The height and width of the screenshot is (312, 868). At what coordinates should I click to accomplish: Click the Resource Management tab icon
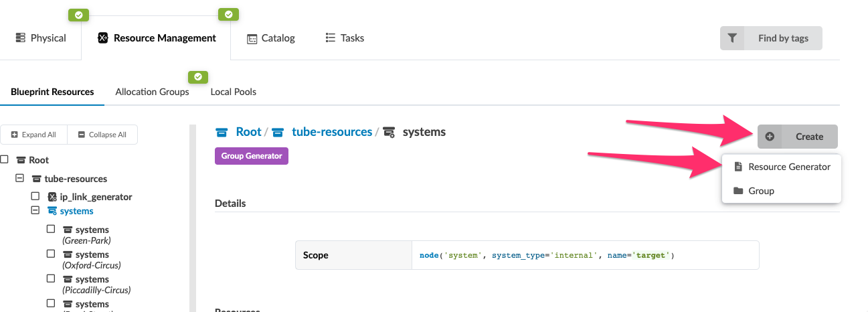(102, 38)
